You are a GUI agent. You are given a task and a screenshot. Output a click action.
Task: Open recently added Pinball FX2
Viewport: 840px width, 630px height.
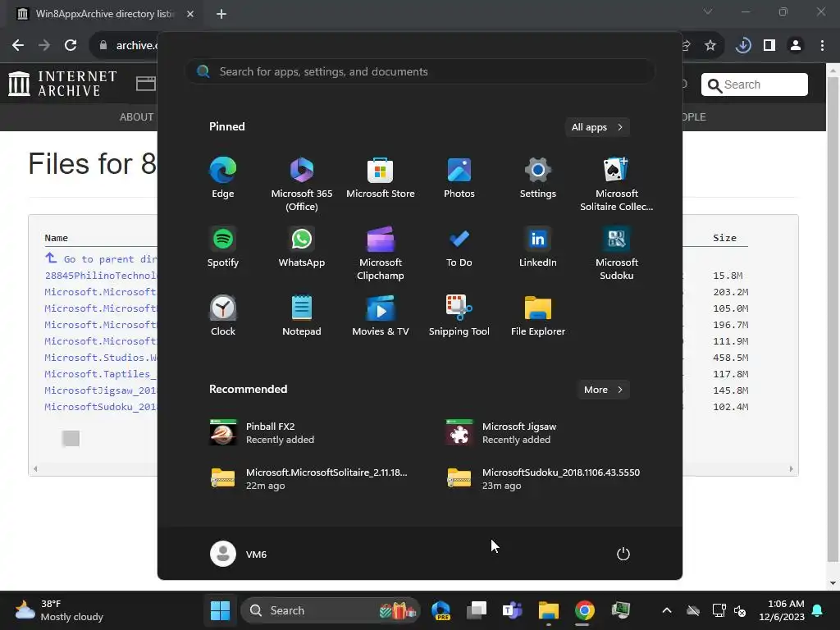click(262, 433)
